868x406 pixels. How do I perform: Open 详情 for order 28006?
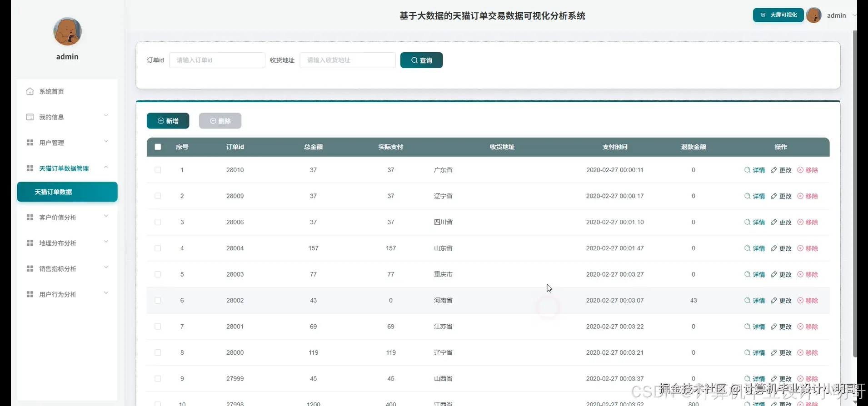tap(755, 222)
